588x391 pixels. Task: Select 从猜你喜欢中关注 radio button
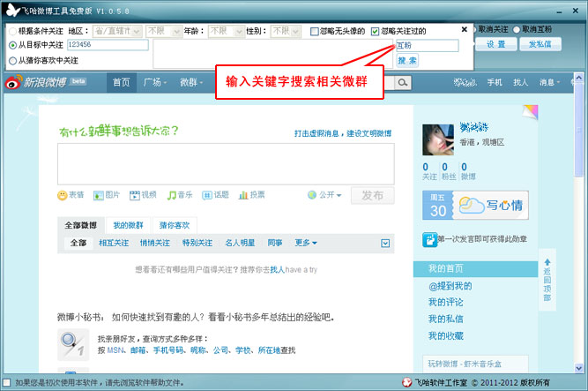pyautogui.click(x=12, y=61)
